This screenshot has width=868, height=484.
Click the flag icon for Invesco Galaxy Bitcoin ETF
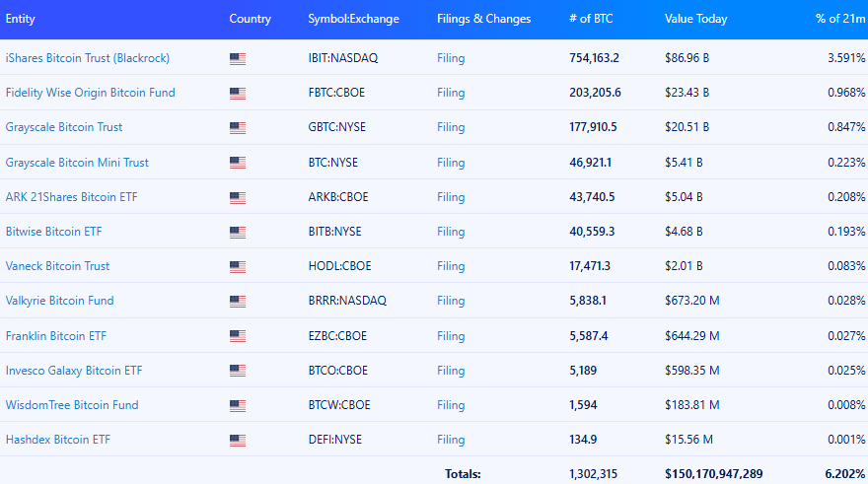[x=237, y=371]
